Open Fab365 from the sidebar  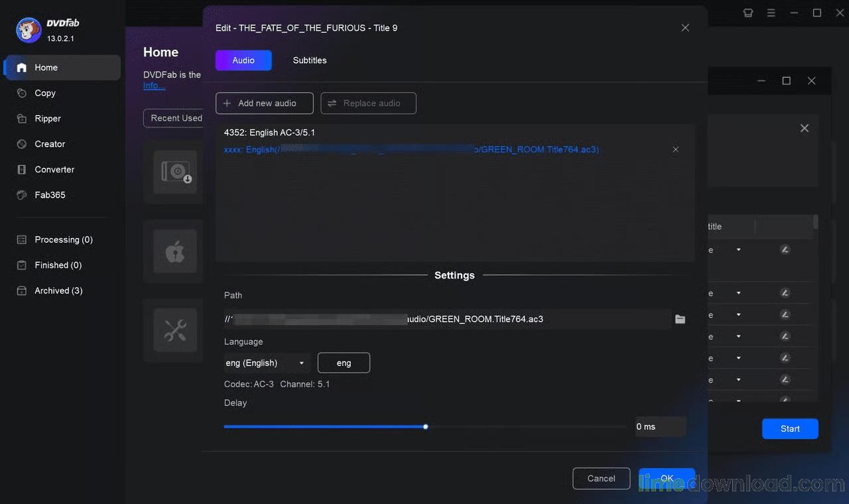[x=50, y=195]
